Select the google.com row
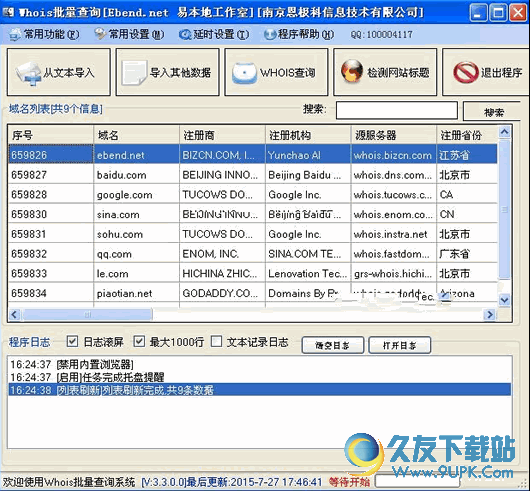The height and width of the screenshot is (491, 530). (x=253, y=194)
